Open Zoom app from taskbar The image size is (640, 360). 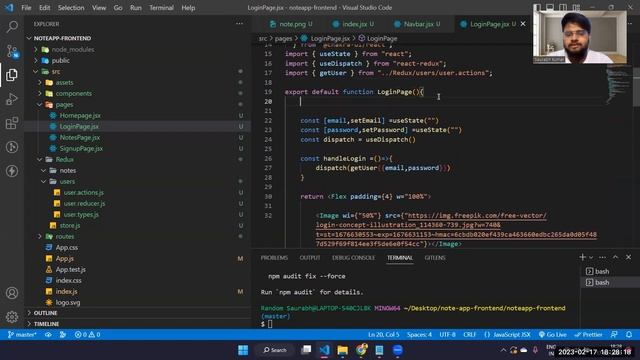click(398, 350)
